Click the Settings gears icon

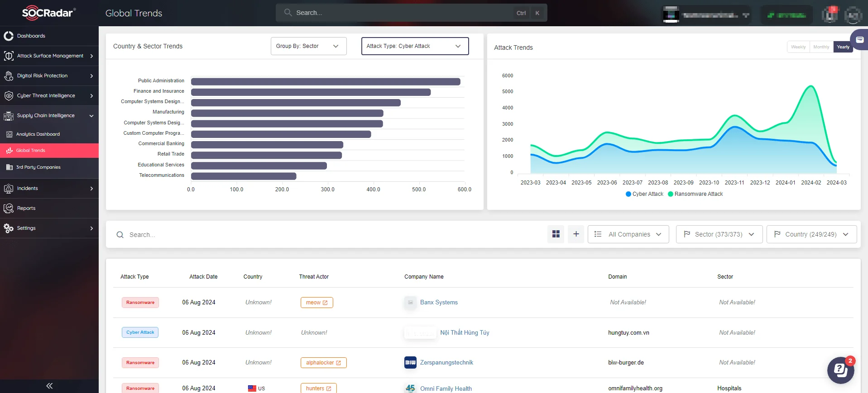[x=9, y=228]
